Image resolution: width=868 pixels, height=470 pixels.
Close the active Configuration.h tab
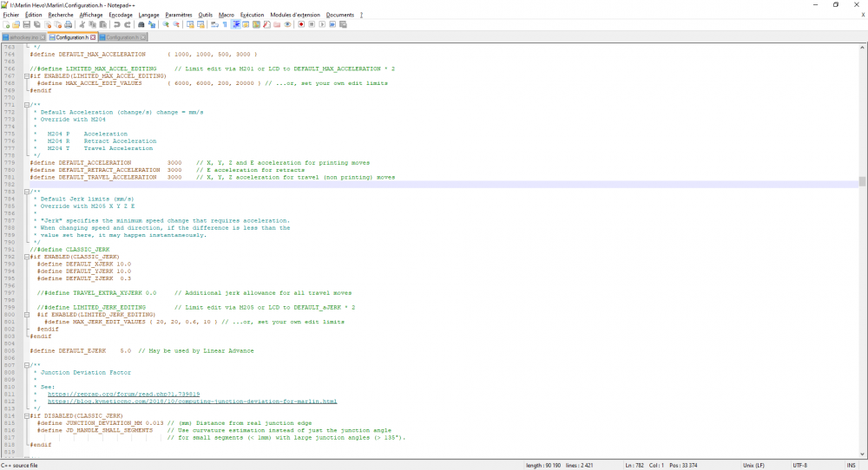(93, 37)
